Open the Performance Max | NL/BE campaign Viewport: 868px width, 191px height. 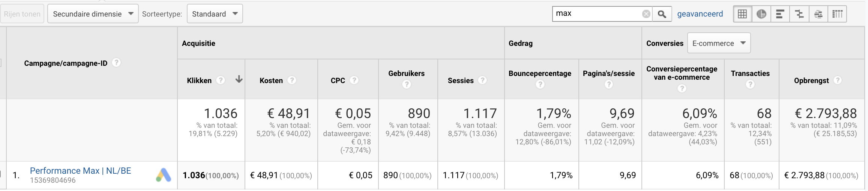click(81, 171)
